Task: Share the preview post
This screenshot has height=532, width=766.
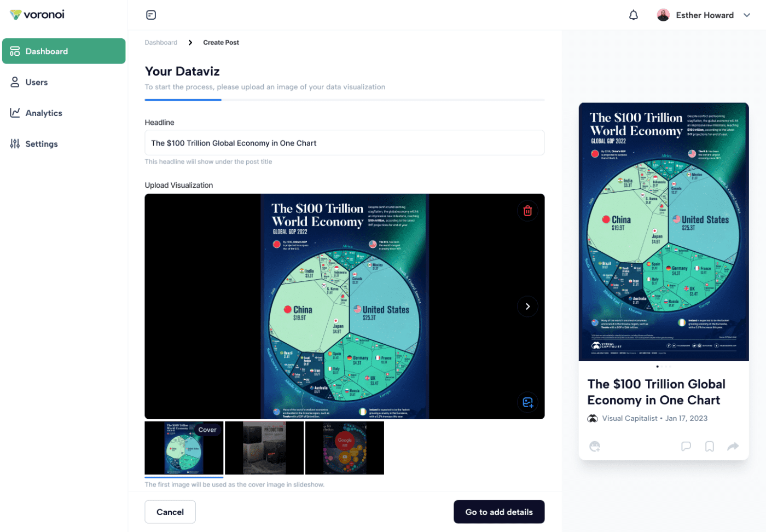Action: click(733, 446)
